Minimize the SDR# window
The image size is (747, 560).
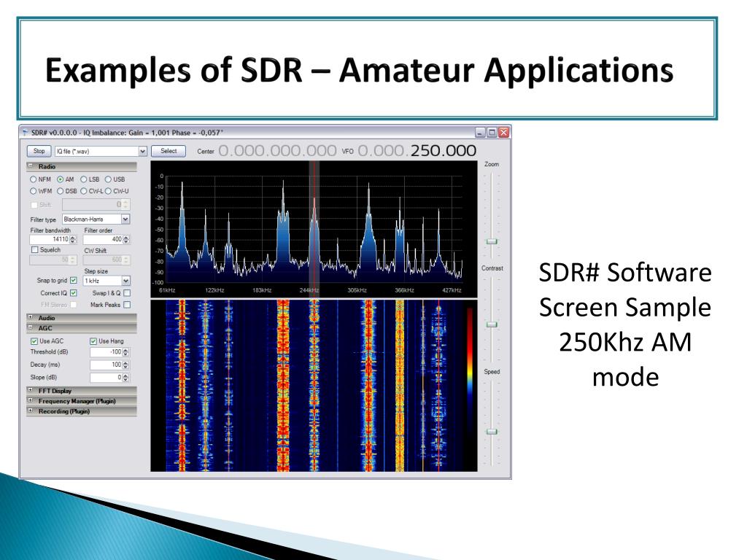pos(480,133)
